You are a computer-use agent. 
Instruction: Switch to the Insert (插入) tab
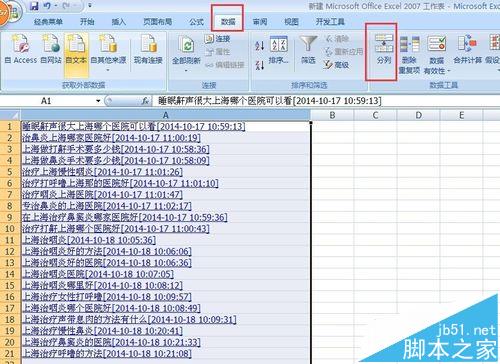119,22
